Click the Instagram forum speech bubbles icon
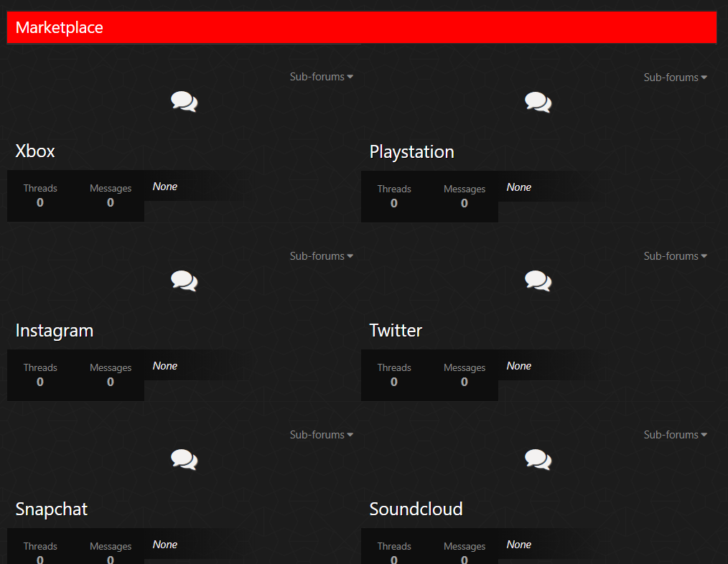This screenshot has height=564, width=728. (x=185, y=281)
